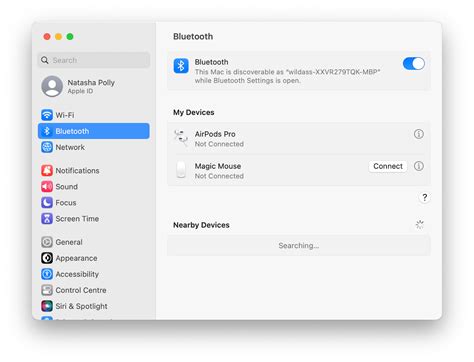Screen dimensions: 474x362
Task: Click the Appearance icon
Action: pyautogui.click(x=47, y=258)
